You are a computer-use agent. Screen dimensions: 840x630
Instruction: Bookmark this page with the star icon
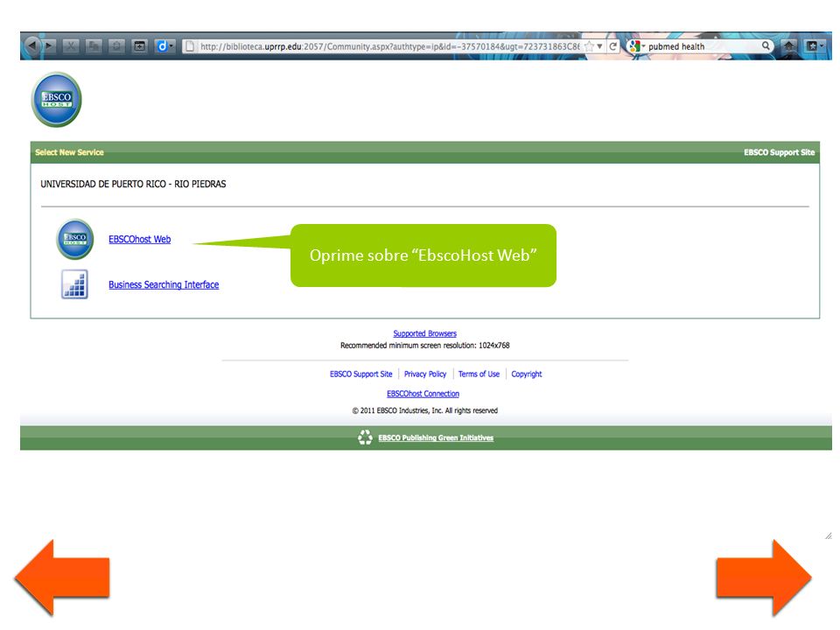tap(589, 46)
